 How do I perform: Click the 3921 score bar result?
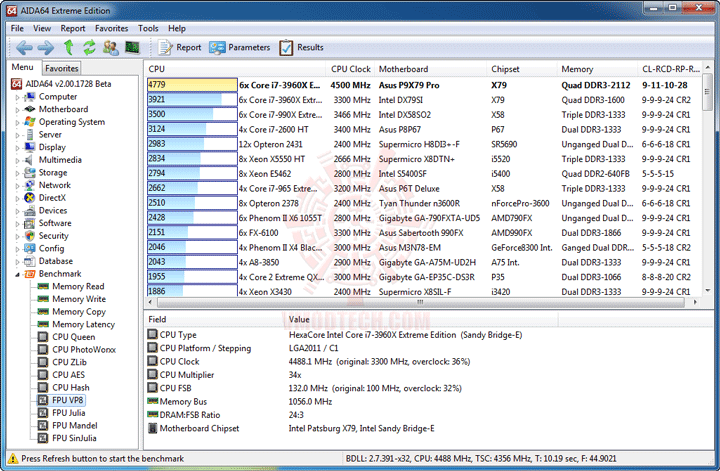pos(192,100)
